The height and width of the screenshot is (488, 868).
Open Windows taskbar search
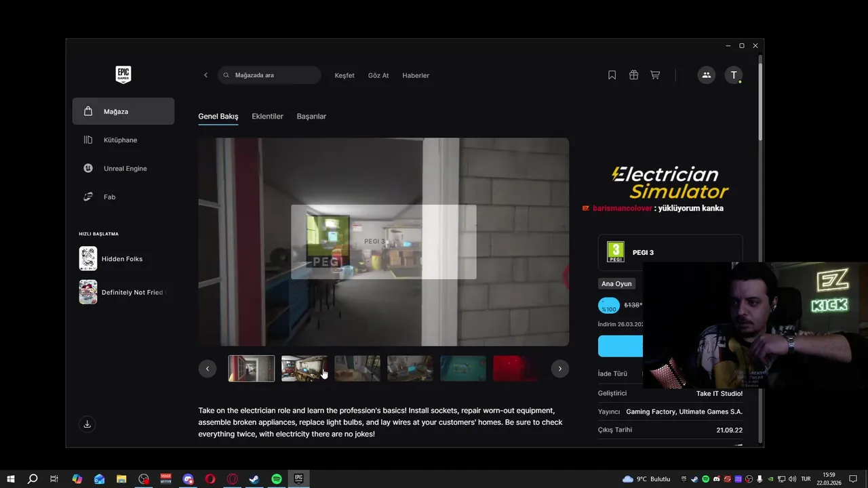[33, 479]
